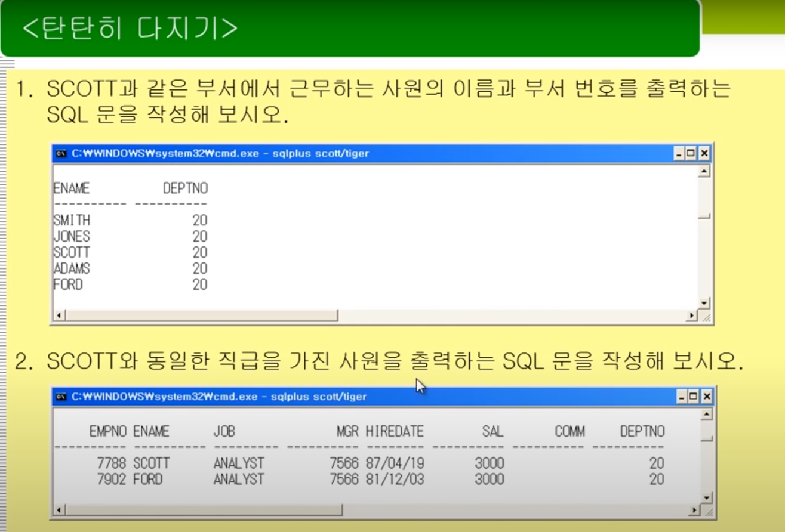This screenshot has width=785, height=532.
Task: Click hire date 81/12/03
Action: tap(395, 480)
